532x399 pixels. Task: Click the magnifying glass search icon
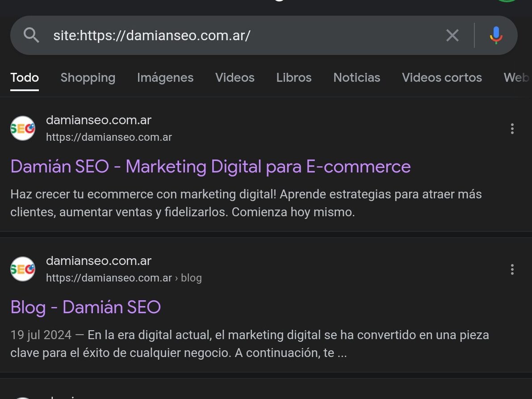[31, 35]
